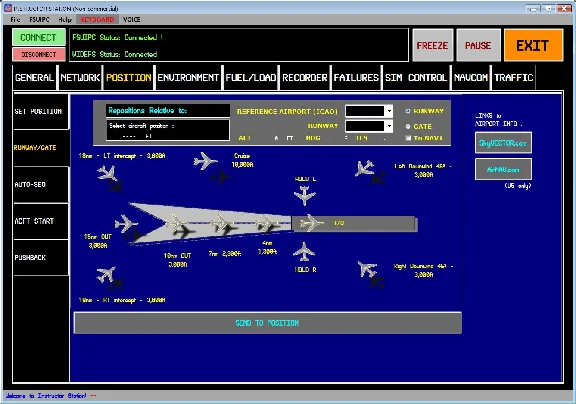This screenshot has height=404, width=576.
Task: Select the HOLD L aircraft icon
Action: (305, 195)
